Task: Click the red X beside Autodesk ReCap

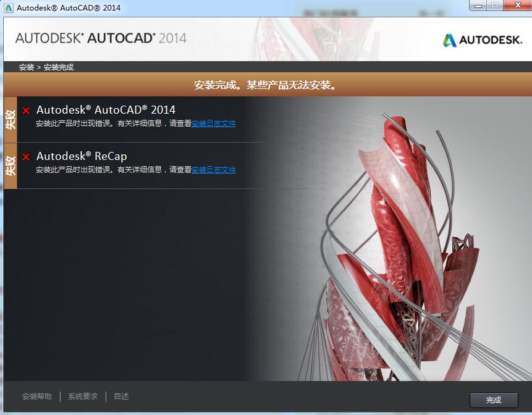Action: pos(26,157)
